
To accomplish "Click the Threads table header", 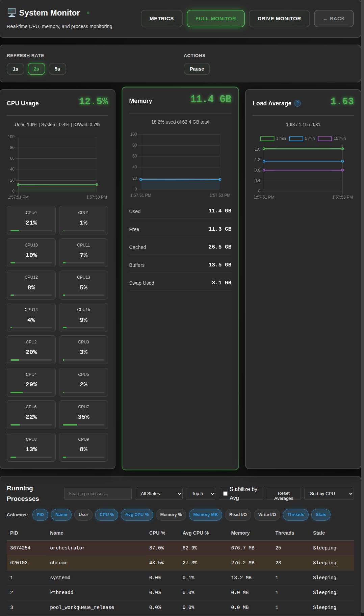I will click(285, 533).
